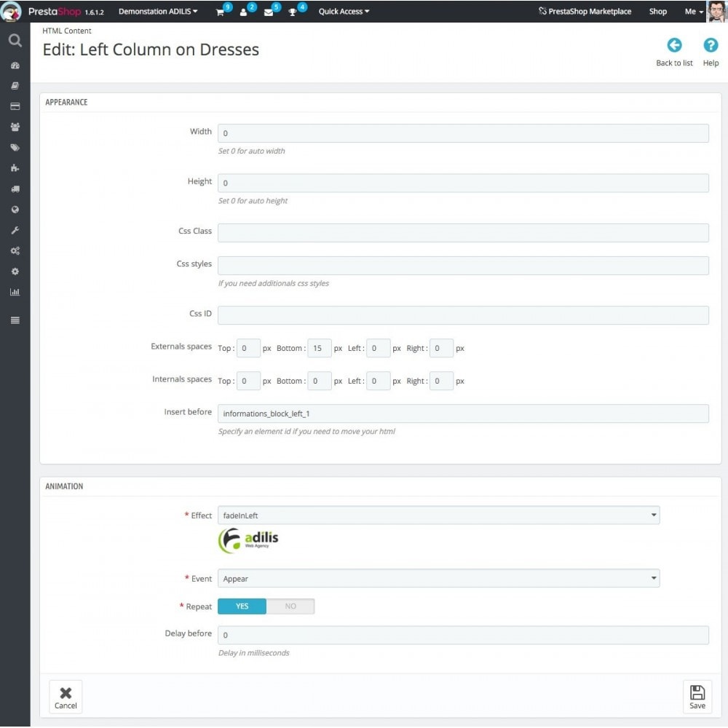Click the Css ID input field
Viewport: 728px width, 728px height.
pos(463,315)
